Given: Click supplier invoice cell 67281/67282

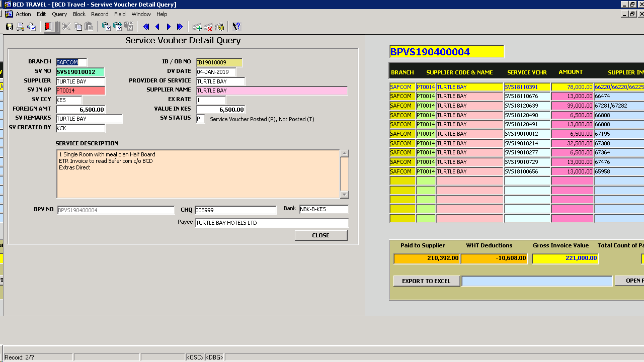Looking at the screenshot, I should coord(619,106).
